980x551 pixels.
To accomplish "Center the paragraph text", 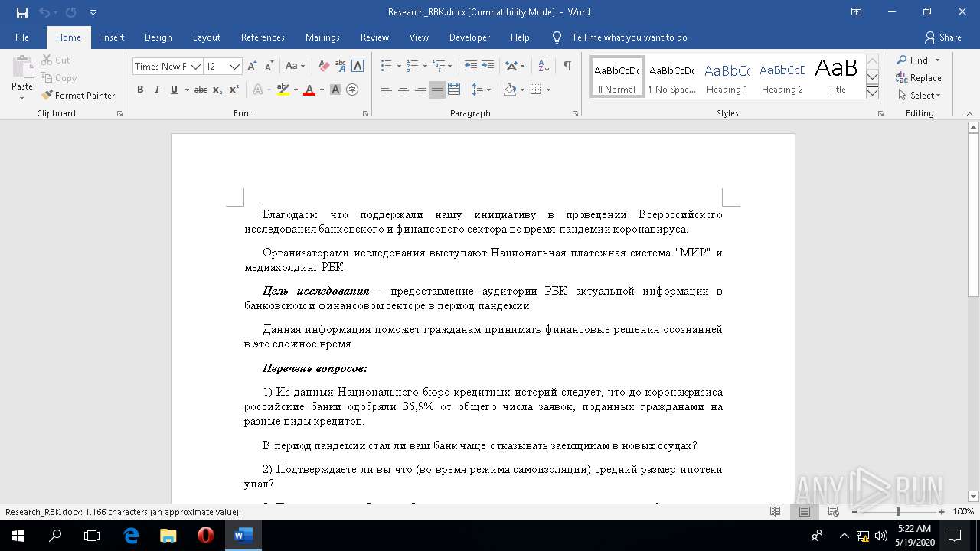I will point(403,90).
